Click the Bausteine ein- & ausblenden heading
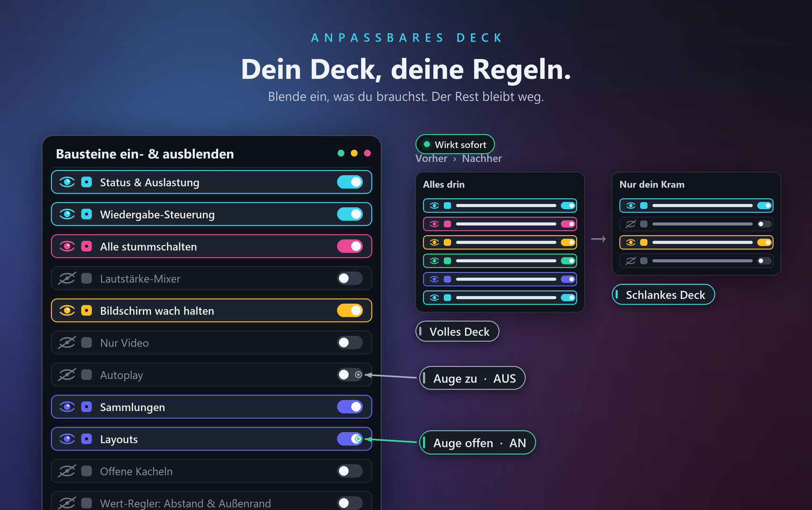 click(145, 154)
